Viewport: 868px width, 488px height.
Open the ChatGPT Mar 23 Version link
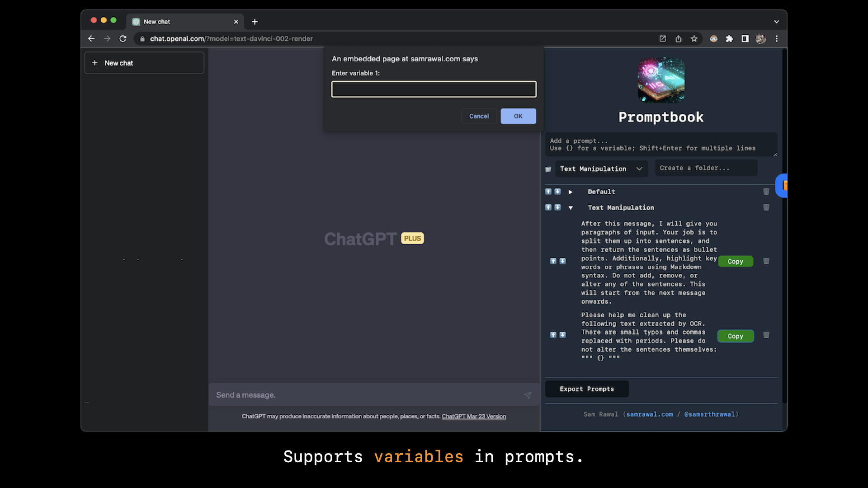tap(474, 416)
